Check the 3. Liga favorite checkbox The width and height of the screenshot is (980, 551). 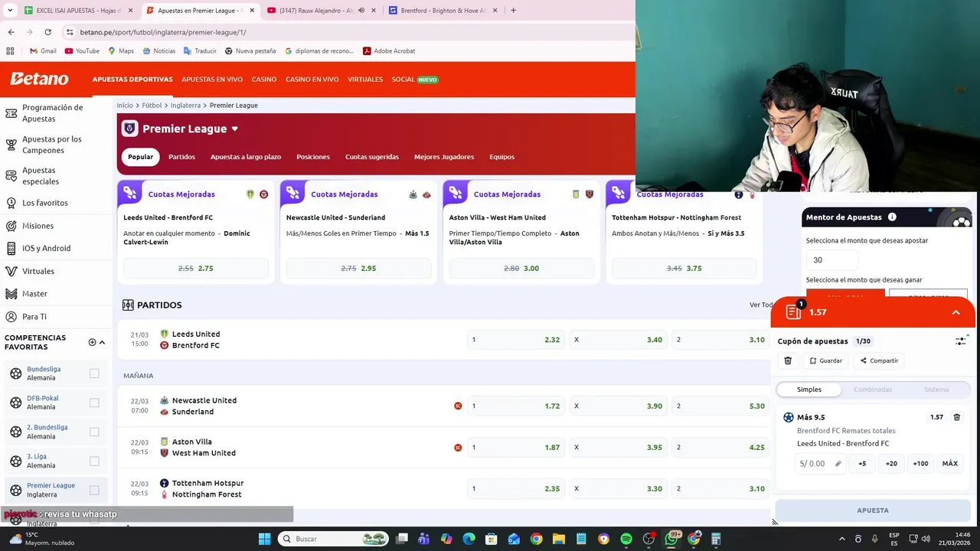click(94, 461)
